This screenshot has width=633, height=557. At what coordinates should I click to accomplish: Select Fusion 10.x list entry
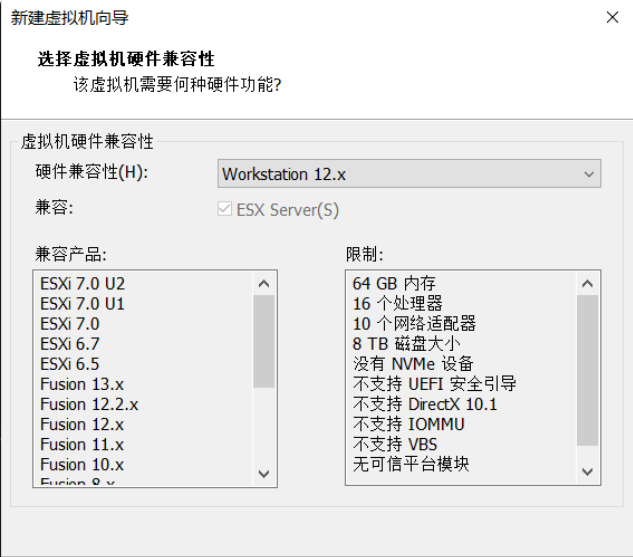click(x=82, y=465)
